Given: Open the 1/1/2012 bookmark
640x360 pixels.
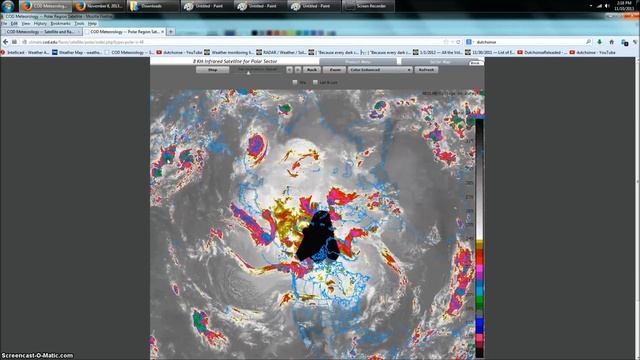Looking at the screenshot, I should click(439, 52).
